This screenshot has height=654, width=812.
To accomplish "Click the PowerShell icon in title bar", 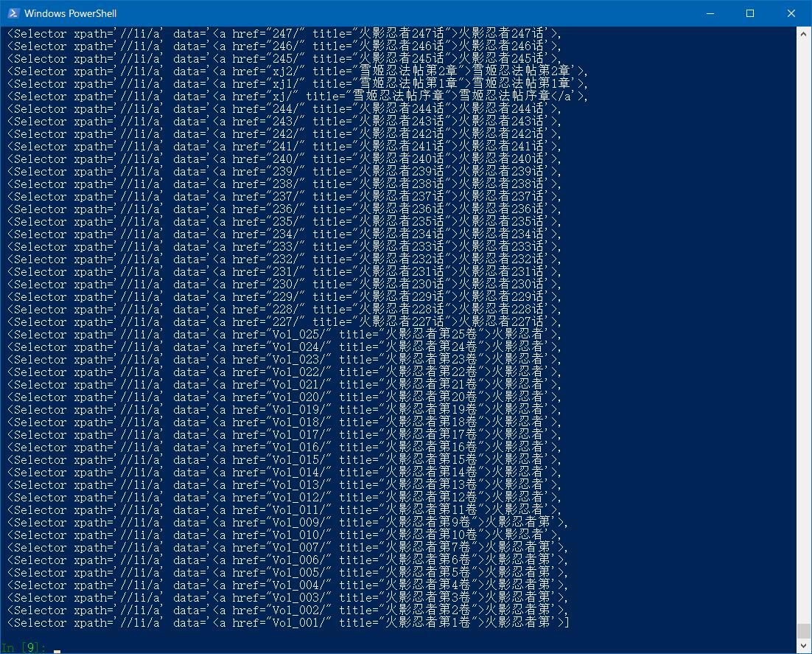I will click(13, 13).
